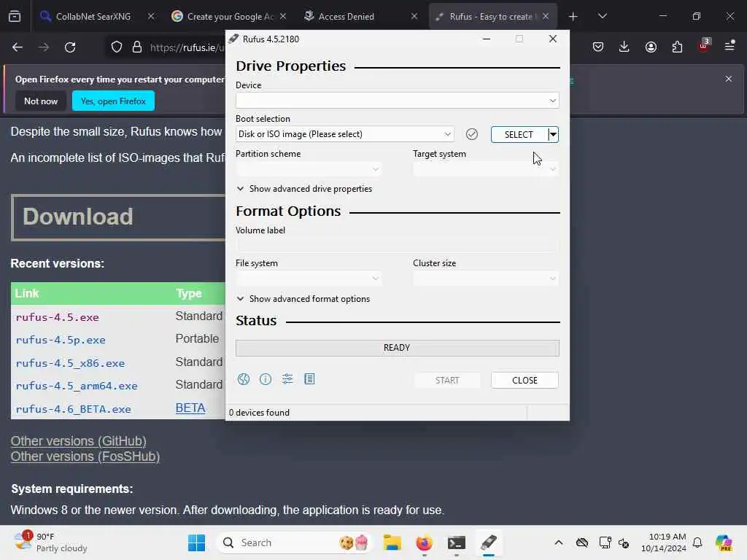Open Firefox View icon in the tab bar
The width and height of the screenshot is (747, 560).
pyautogui.click(x=15, y=16)
